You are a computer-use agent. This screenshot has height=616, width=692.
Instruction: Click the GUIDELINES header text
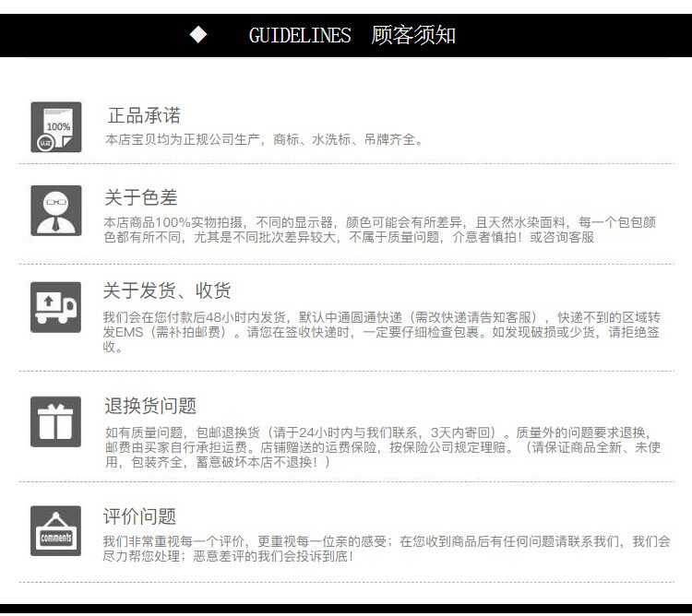click(300, 35)
